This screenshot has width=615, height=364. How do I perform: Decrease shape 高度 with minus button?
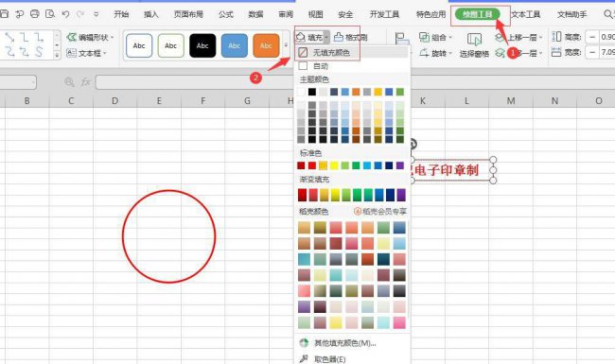592,37
